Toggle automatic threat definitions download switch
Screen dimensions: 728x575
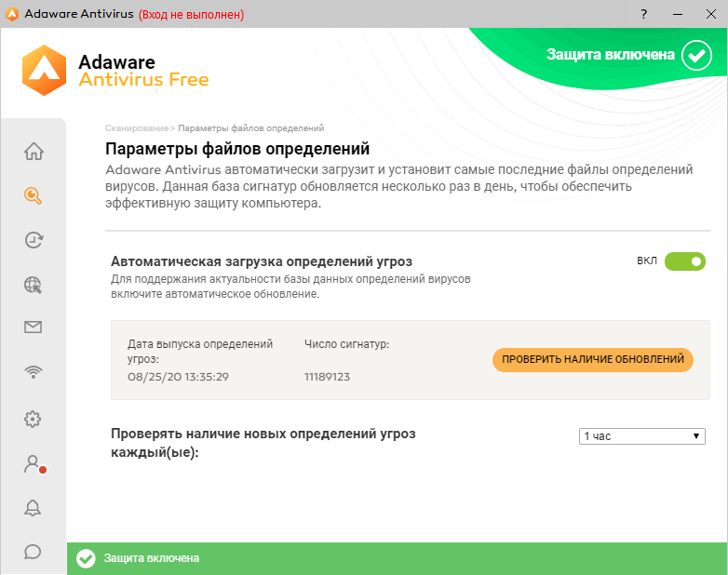tap(685, 261)
